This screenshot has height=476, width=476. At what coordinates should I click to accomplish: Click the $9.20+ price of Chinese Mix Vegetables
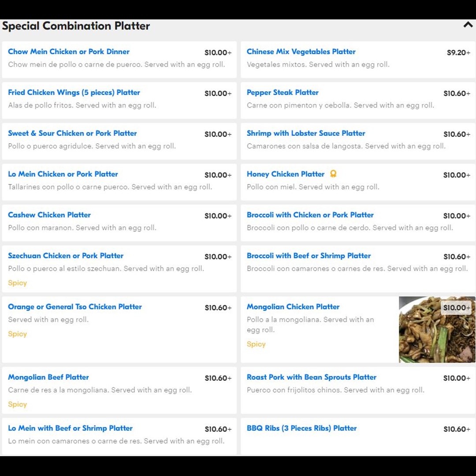(x=458, y=52)
